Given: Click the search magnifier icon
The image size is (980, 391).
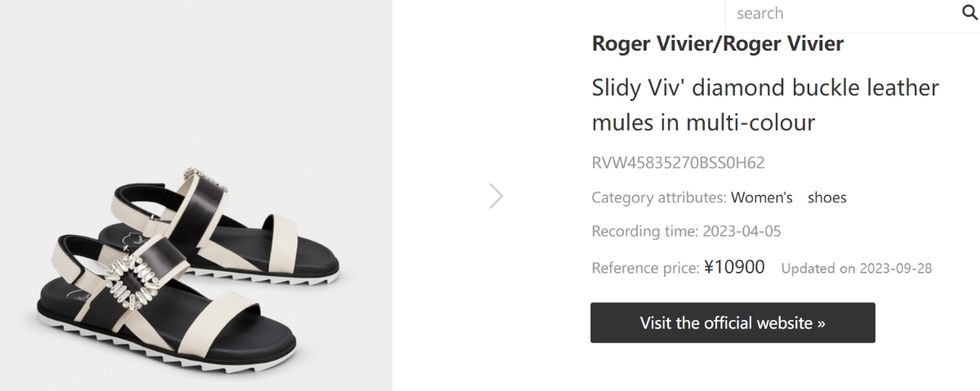Looking at the screenshot, I should [969, 13].
